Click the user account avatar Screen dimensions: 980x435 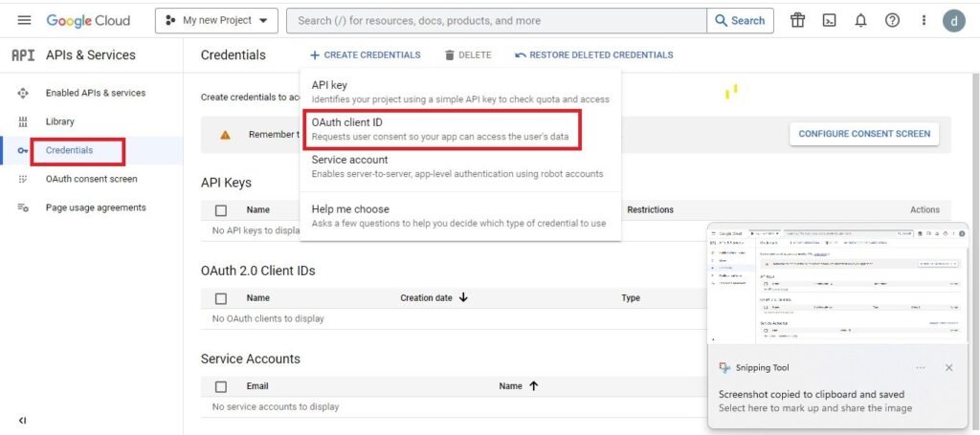954,20
